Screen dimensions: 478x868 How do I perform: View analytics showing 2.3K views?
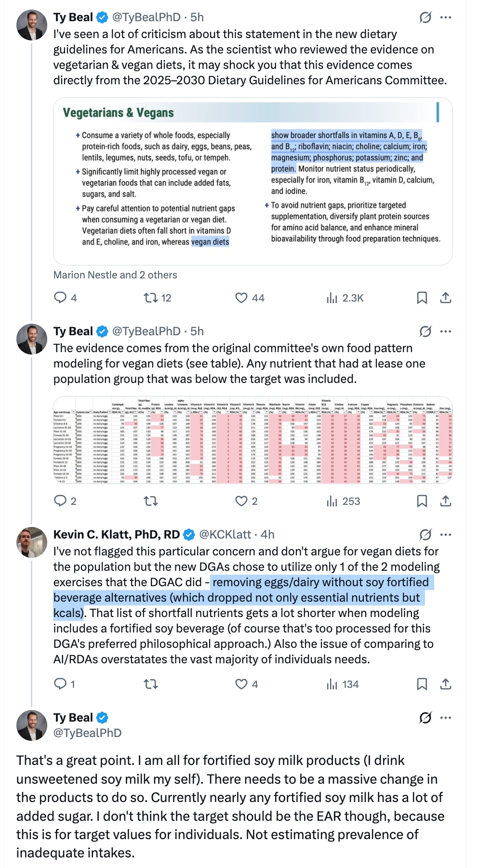(332, 298)
